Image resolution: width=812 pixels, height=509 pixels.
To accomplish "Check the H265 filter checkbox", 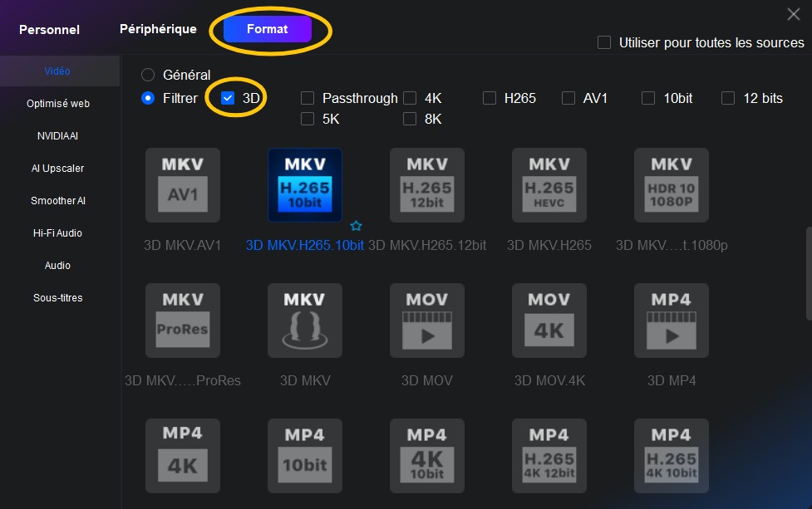I will coord(490,98).
